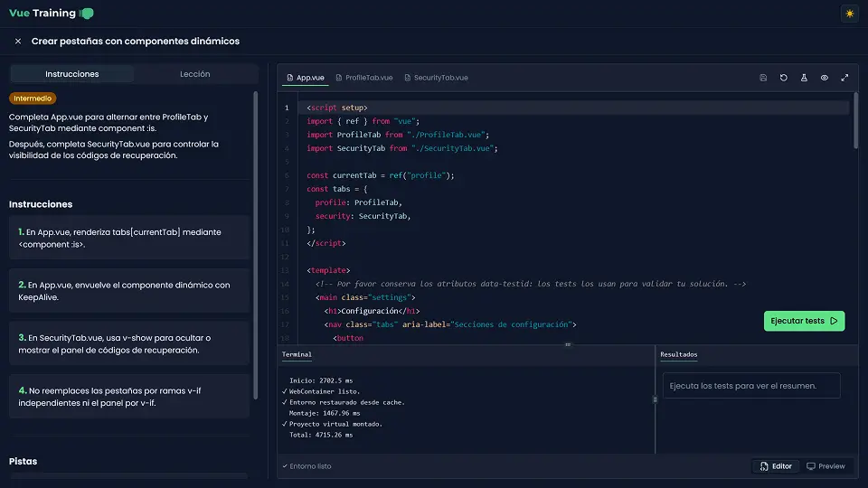Click the Pistas heading
The width and height of the screenshot is (868, 488).
[24, 462]
